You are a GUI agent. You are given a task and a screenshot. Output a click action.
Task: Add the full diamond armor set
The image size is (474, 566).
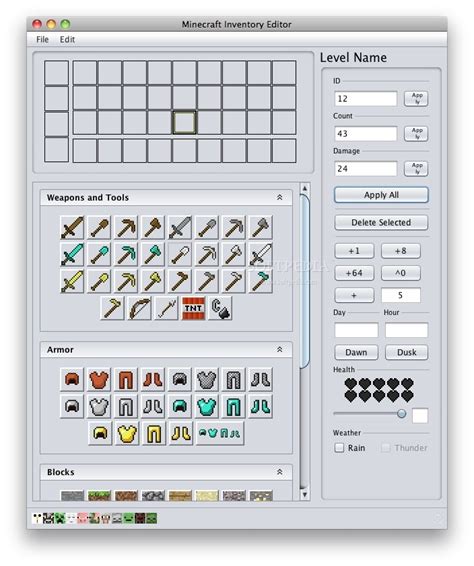pyautogui.click(x=220, y=433)
